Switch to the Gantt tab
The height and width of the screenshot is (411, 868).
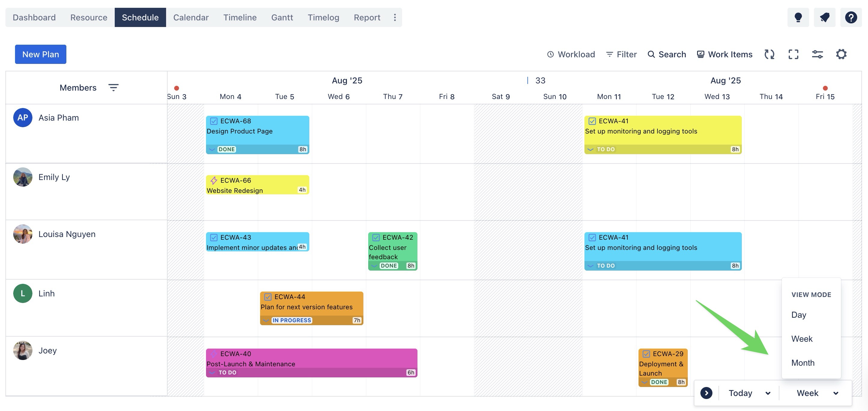click(x=282, y=17)
